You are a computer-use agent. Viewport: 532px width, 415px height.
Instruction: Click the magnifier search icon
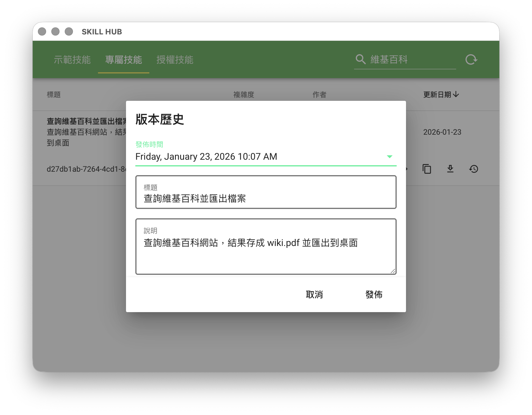(360, 59)
